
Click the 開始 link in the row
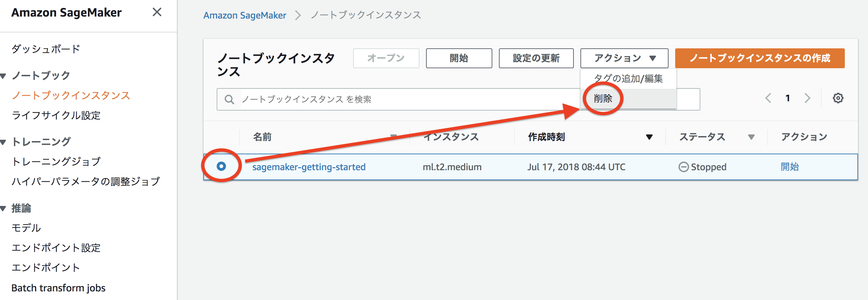pyautogui.click(x=789, y=167)
